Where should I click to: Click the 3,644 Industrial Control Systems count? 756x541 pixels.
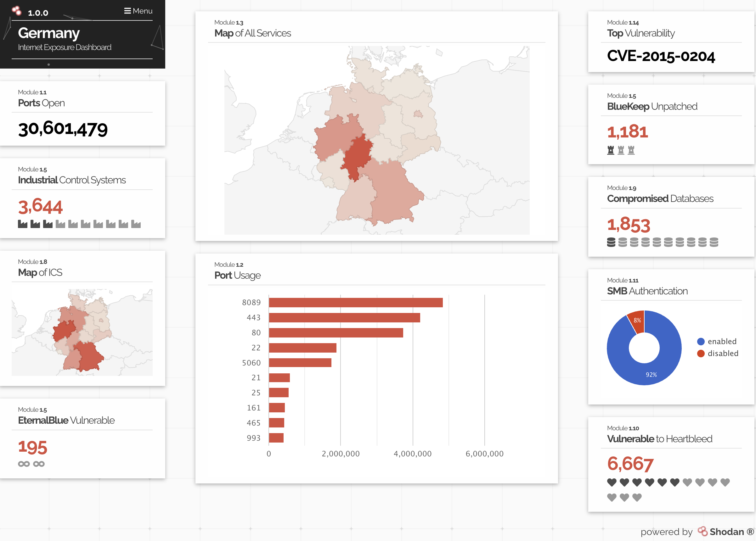[x=40, y=207]
